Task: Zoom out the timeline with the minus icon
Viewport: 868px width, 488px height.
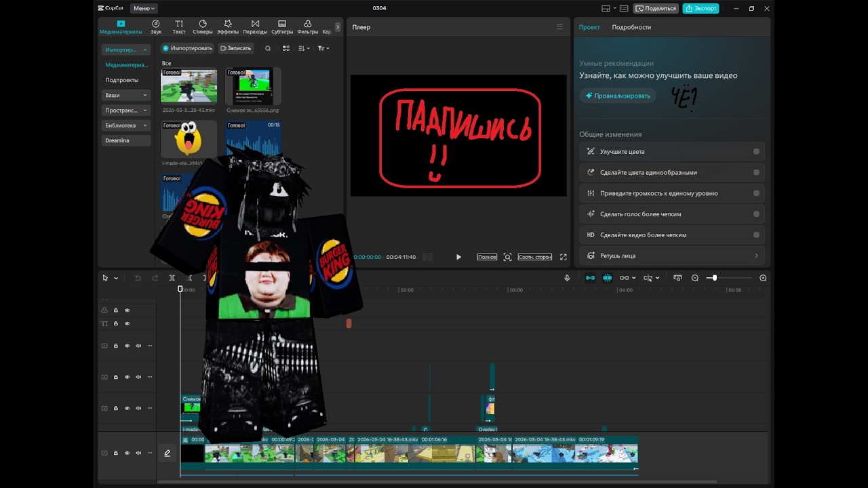Action: 695,278
